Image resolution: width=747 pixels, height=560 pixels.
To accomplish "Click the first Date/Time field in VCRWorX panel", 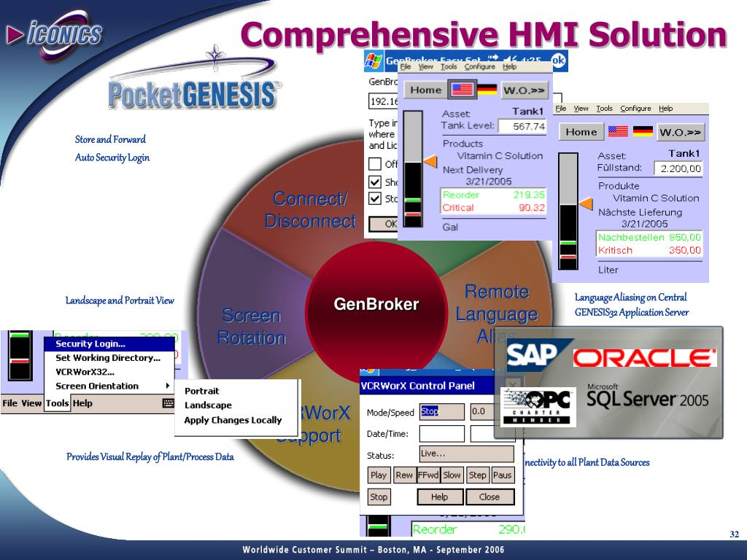I will [x=441, y=433].
